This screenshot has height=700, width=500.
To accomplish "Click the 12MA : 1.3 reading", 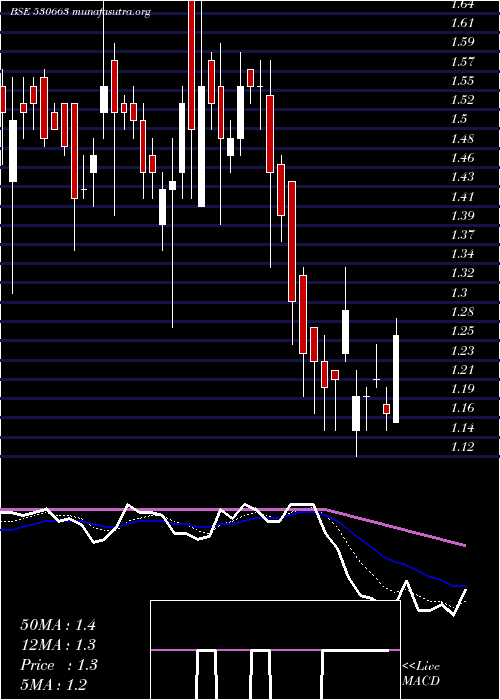I will (58, 645).
